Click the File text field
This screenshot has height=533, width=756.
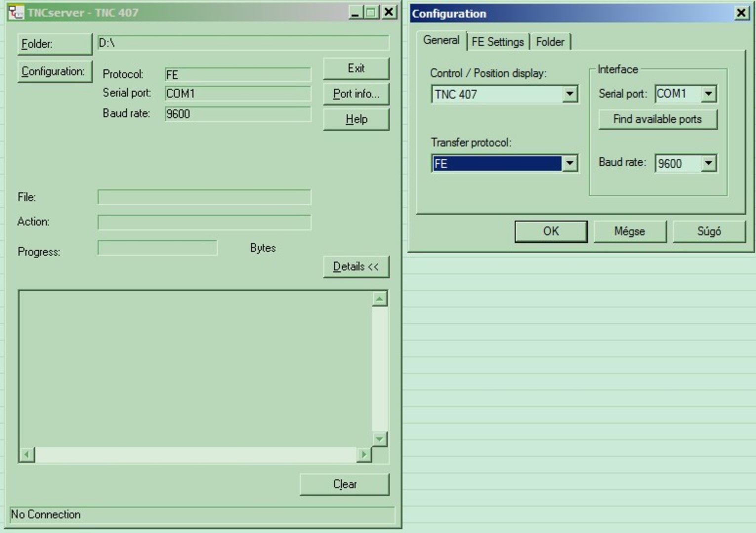pyautogui.click(x=204, y=197)
